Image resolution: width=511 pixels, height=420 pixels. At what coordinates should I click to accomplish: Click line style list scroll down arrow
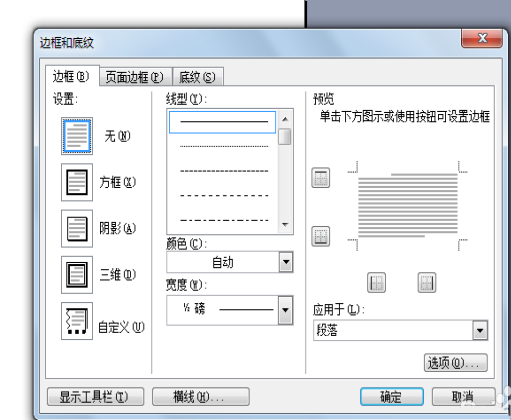[x=285, y=224]
